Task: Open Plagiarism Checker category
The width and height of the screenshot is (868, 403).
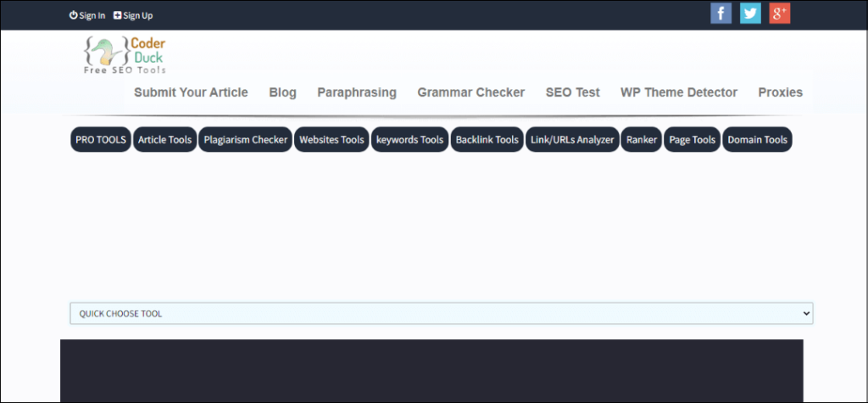Action: point(245,140)
